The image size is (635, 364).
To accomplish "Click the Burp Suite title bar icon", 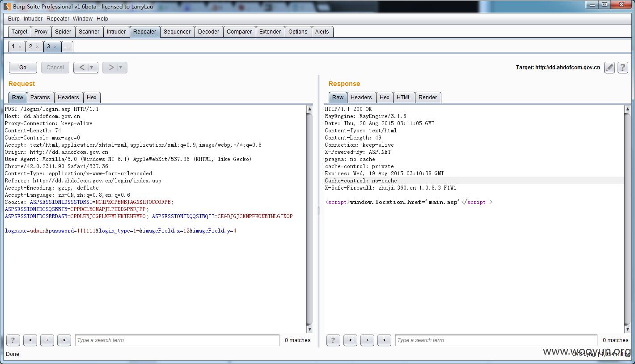I will (7, 6).
